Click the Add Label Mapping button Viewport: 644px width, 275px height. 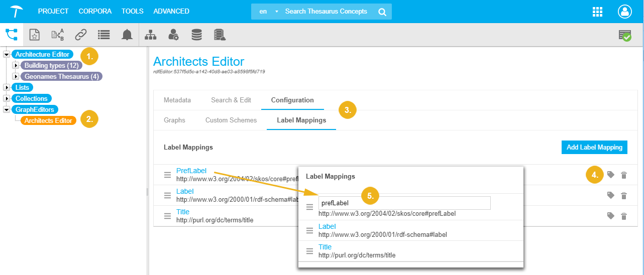coord(594,147)
